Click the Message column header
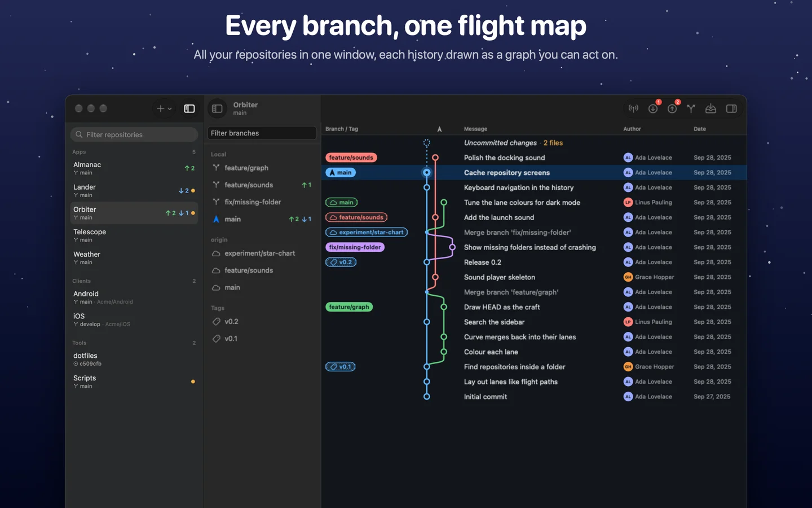 coord(475,129)
